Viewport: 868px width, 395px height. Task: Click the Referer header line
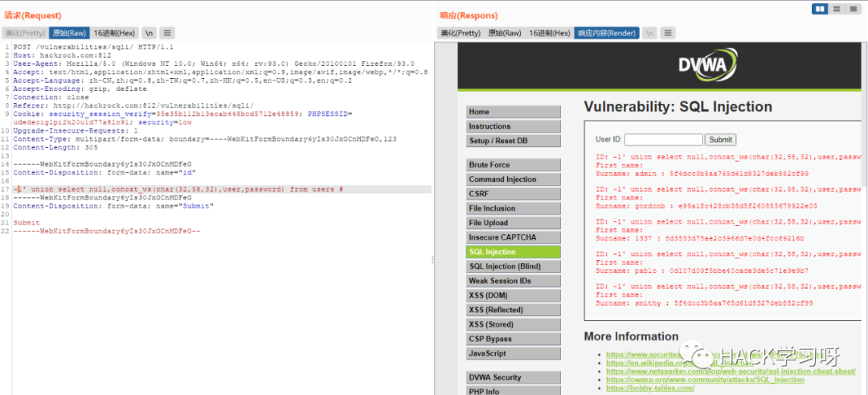click(133, 105)
